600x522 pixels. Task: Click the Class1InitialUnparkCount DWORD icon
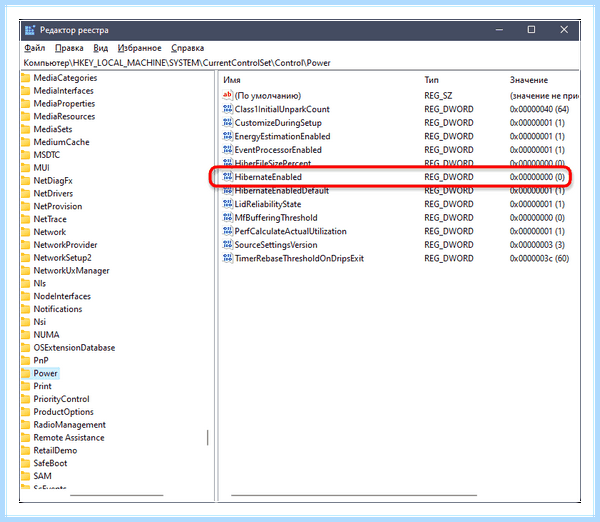227,109
